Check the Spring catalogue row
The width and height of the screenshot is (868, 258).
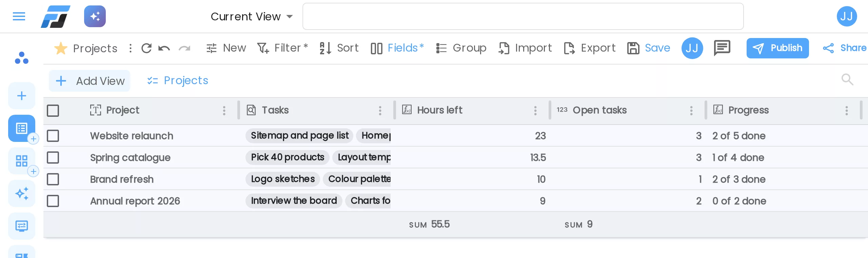tap(53, 158)
